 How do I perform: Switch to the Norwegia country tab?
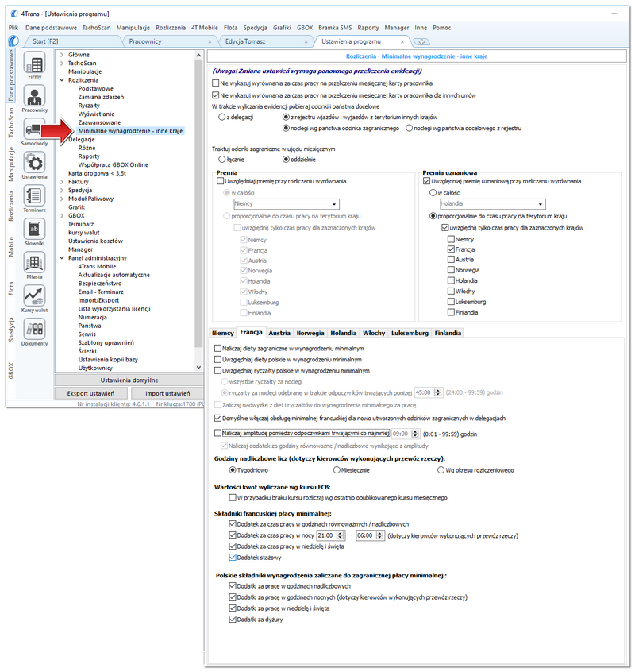point(310,333)
